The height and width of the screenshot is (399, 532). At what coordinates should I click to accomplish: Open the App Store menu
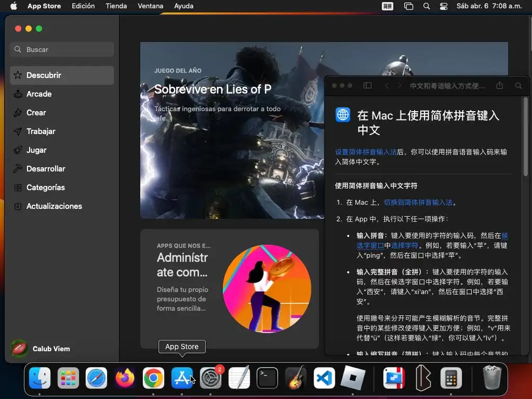pyautogui.click(x=44, y=6)
